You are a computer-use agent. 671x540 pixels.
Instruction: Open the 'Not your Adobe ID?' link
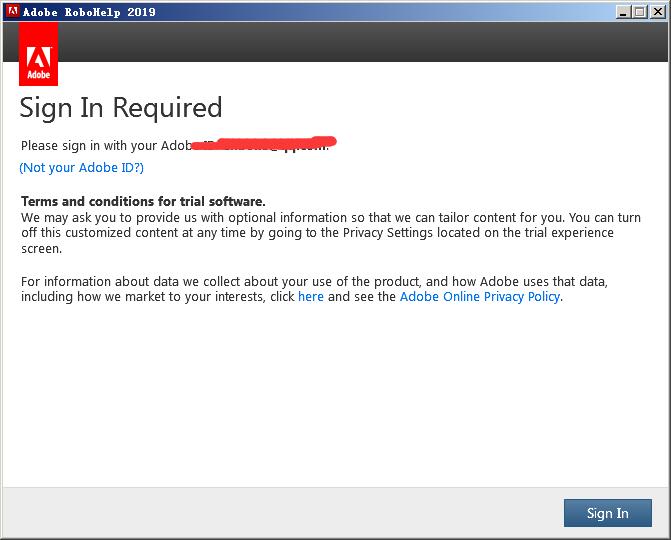pyautogui.click(x=82, y=167)
